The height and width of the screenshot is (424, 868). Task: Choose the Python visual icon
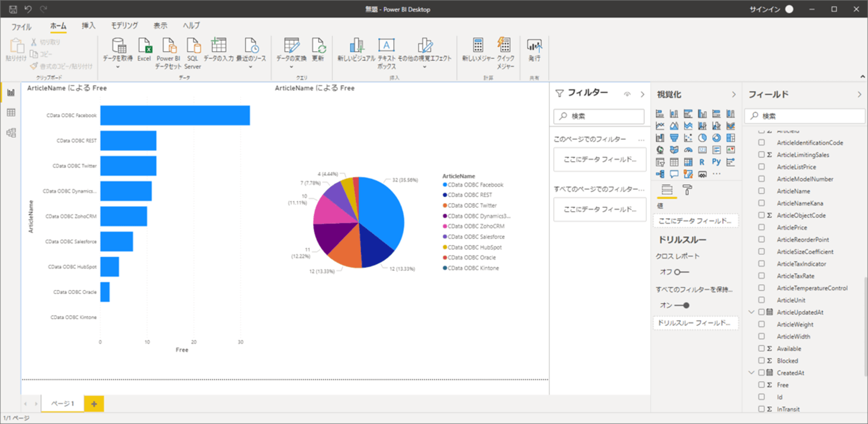[716, 162]
